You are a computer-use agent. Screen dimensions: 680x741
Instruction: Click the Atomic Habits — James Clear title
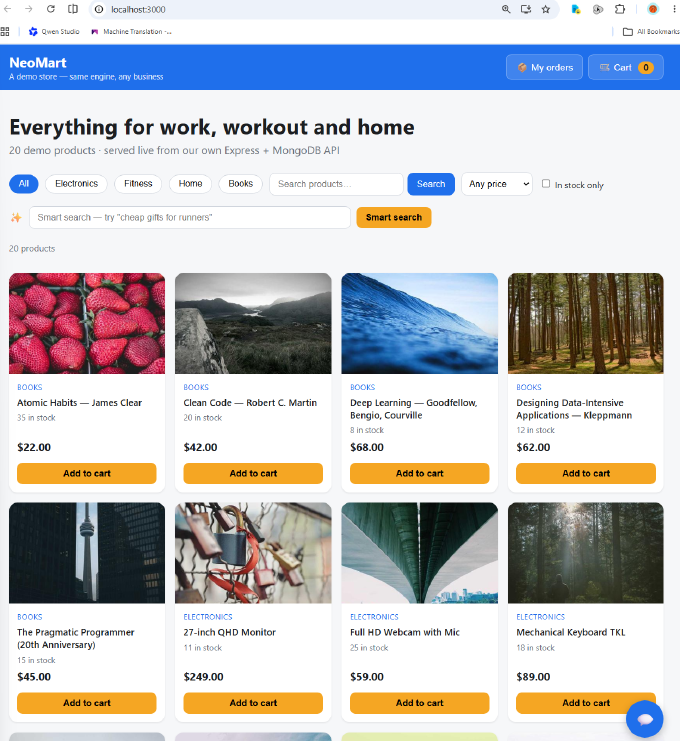(x=79, y=403)
